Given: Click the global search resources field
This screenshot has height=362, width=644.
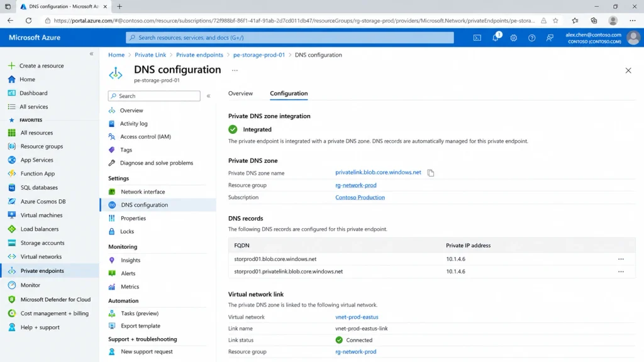Looking at the screenshot, I should click(290, 38).
